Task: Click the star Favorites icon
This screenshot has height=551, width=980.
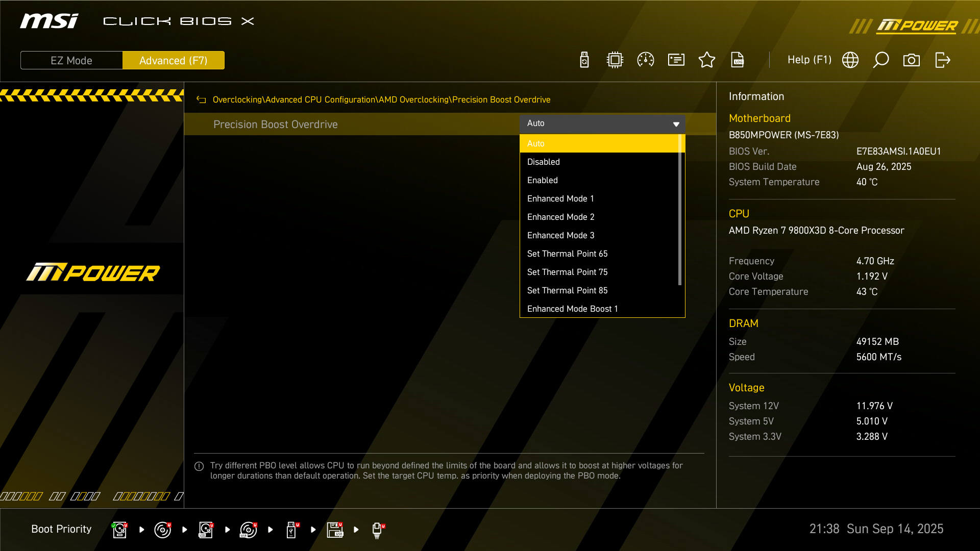Action: point(707,60)
